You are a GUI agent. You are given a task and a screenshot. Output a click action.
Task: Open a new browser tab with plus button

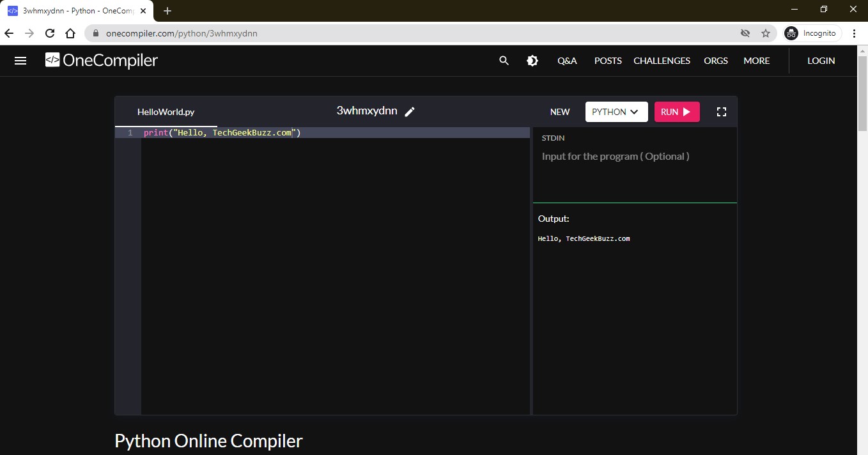(x=167, y=10)
